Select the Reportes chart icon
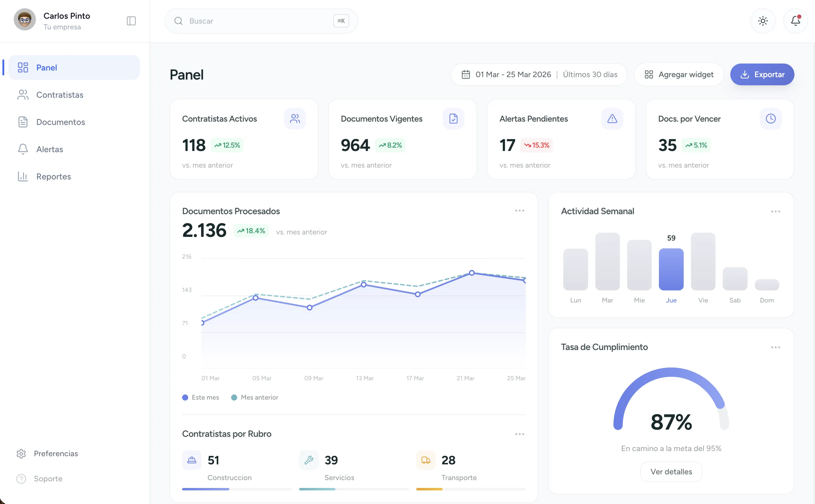 (23, 176)
